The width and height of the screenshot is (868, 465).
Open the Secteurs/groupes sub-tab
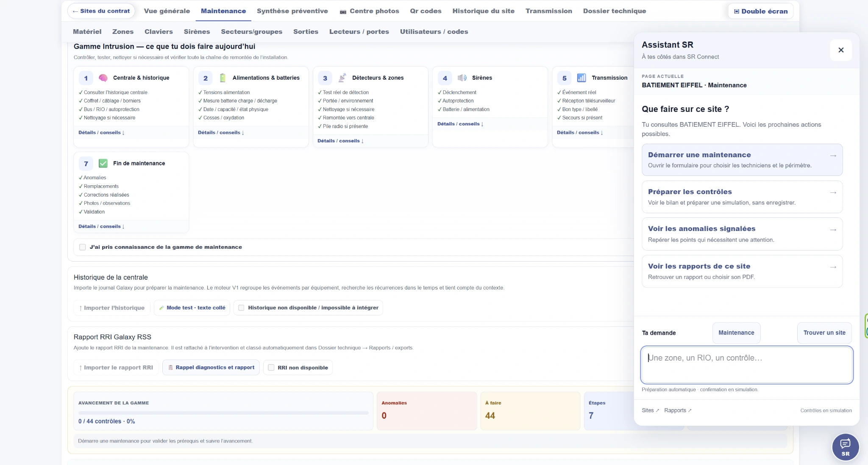pyautogui.click(x=252, y=32)
